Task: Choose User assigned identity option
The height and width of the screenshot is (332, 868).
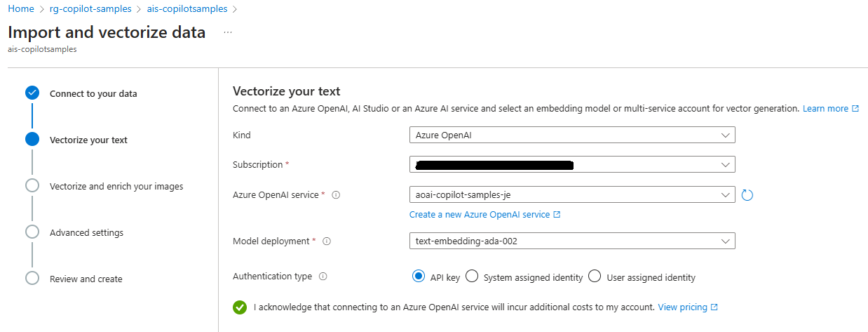Action: click(x=595, y=277)
